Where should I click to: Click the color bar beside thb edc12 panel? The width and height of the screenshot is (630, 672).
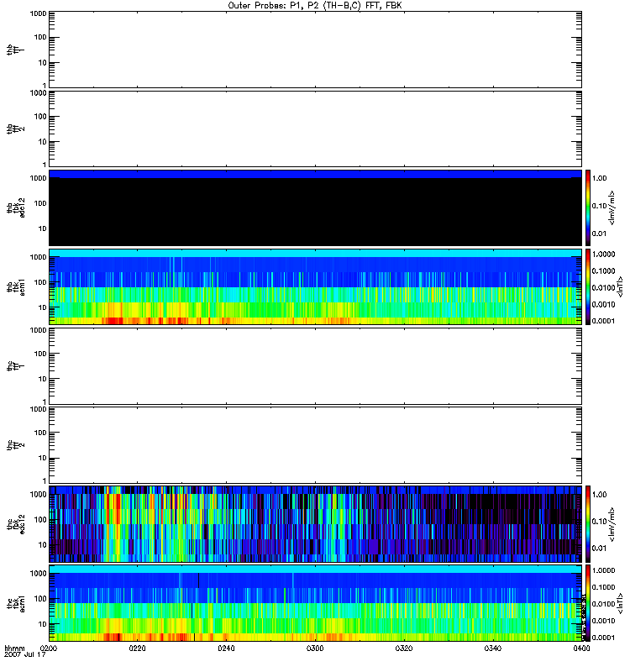589,207
